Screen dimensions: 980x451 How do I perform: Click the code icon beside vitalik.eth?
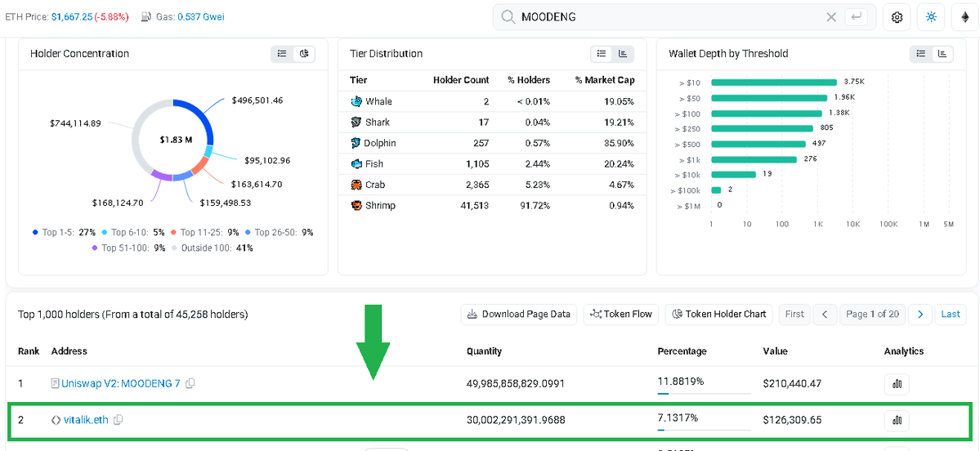(56, 420)
